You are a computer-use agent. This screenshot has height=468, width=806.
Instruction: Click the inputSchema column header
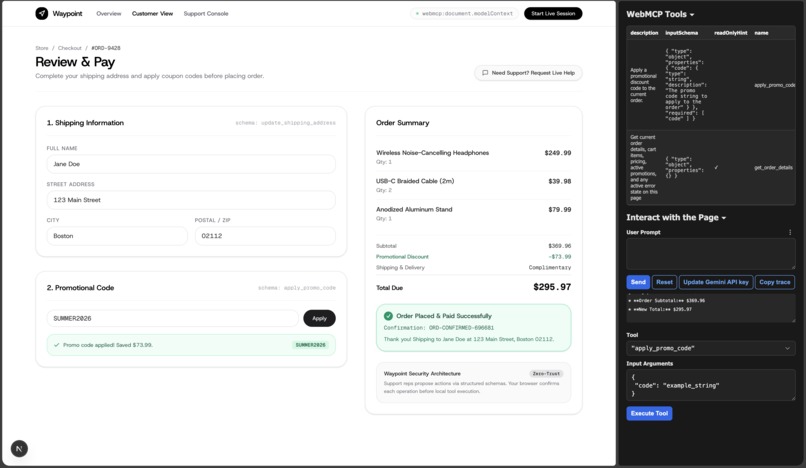[682, 33]
